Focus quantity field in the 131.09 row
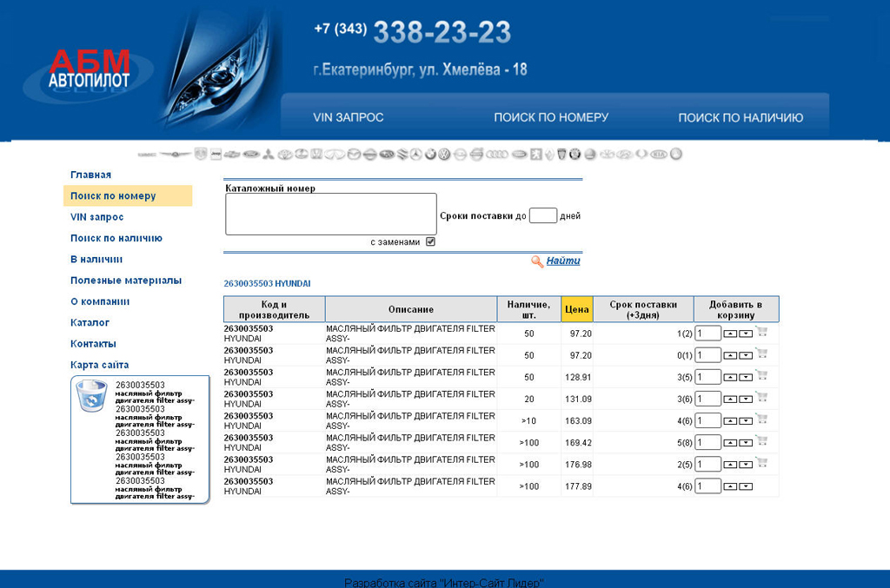Image resolution: width=890 pixels, height=588 pixels. pyautogui.click(x=707, y=399)
